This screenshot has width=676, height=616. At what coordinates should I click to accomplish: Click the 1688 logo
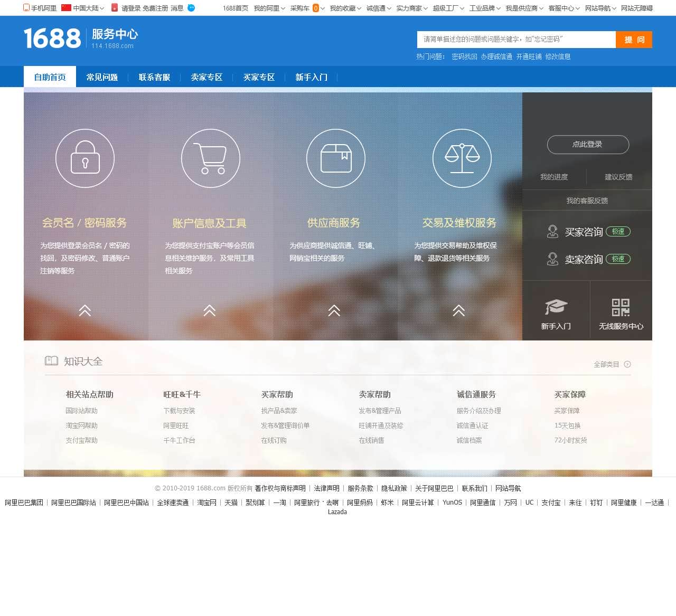(52, 39)
